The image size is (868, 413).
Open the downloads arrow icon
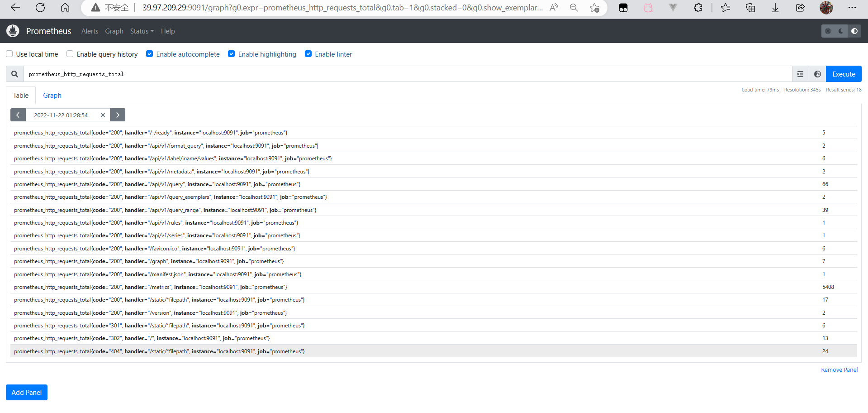(x=775, y=8)
